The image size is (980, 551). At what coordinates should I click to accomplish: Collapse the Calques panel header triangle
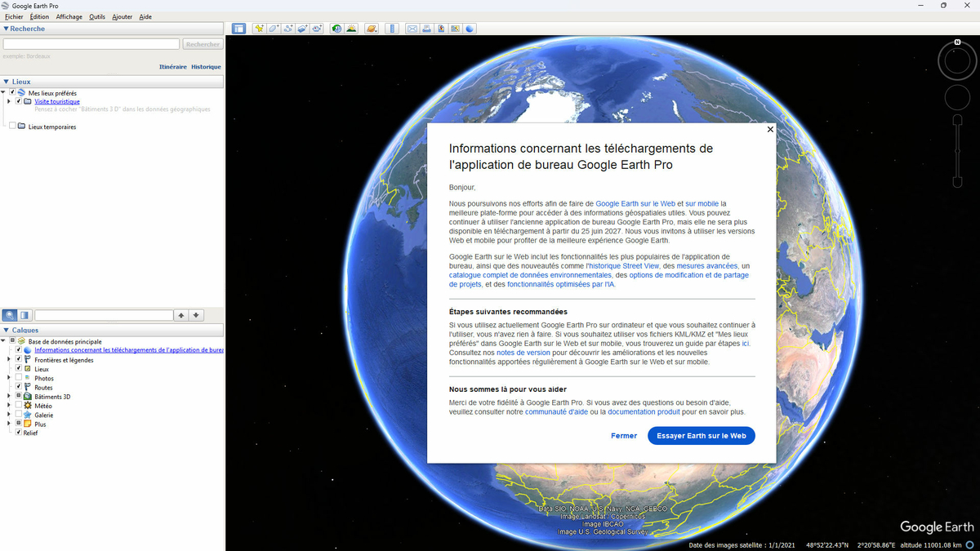(x=6, y=331)
